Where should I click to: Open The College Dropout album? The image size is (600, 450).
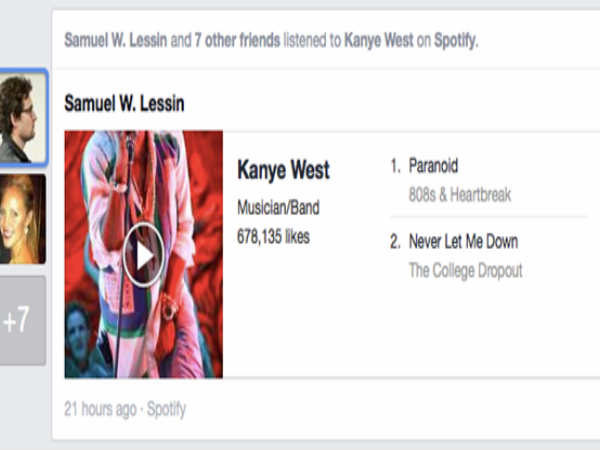[x=465, y=270]
